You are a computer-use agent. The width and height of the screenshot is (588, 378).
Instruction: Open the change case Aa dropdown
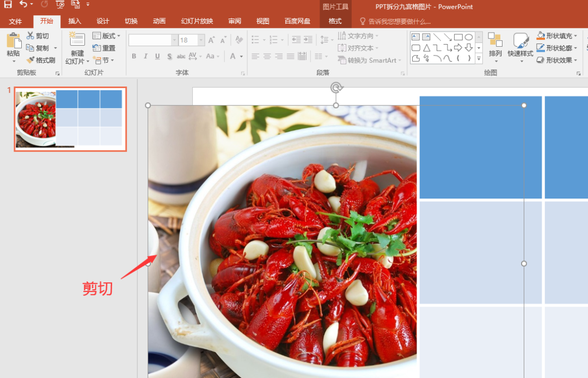pos(212,56)
